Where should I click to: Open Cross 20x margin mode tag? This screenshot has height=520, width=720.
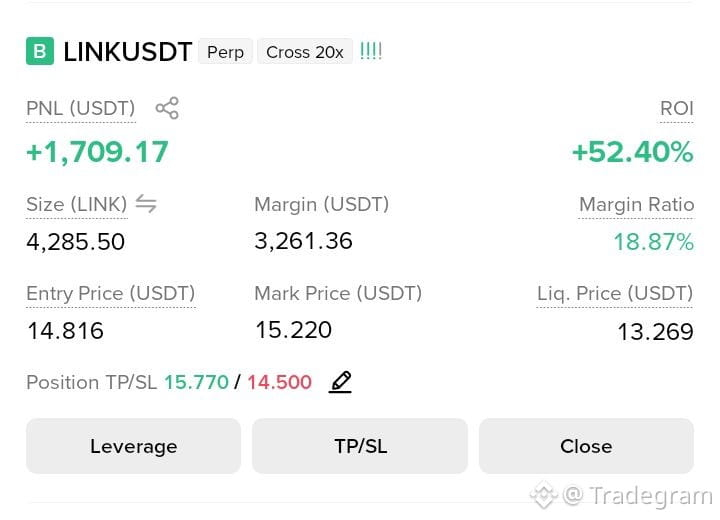pos(305,52)
